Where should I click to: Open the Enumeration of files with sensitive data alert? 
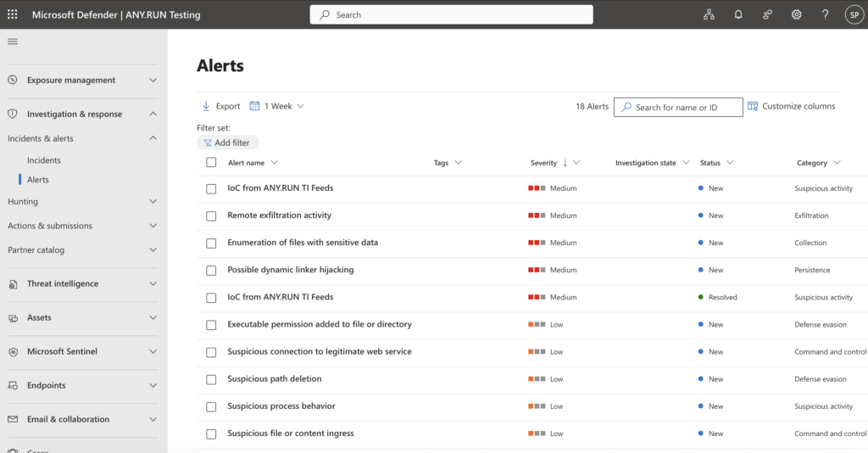pos(303,243)
